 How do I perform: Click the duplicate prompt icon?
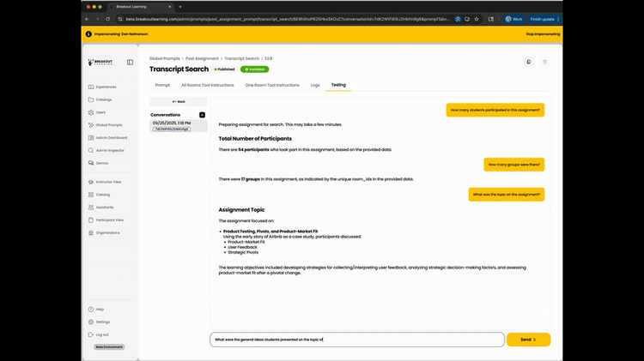point(528,62)
